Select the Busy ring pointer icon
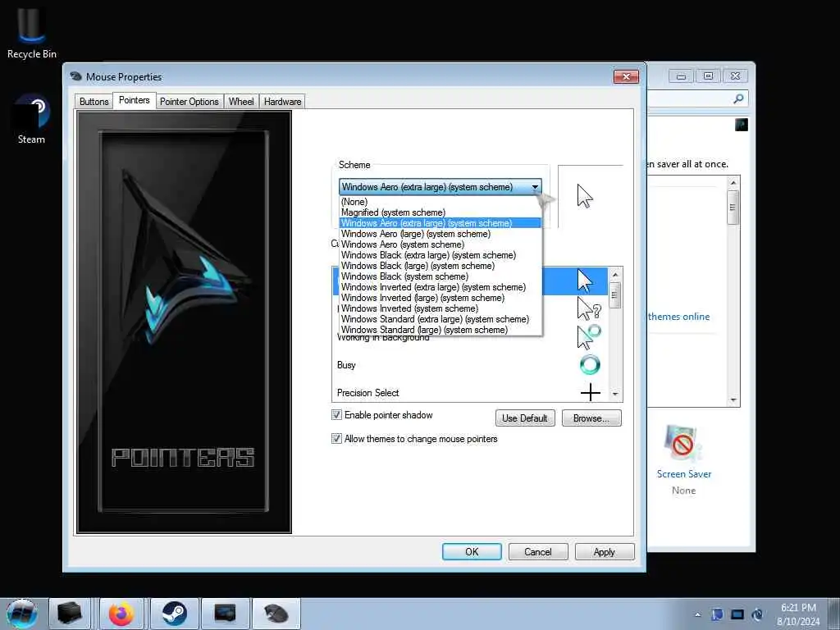840x630 pixels. click(590, 365)
